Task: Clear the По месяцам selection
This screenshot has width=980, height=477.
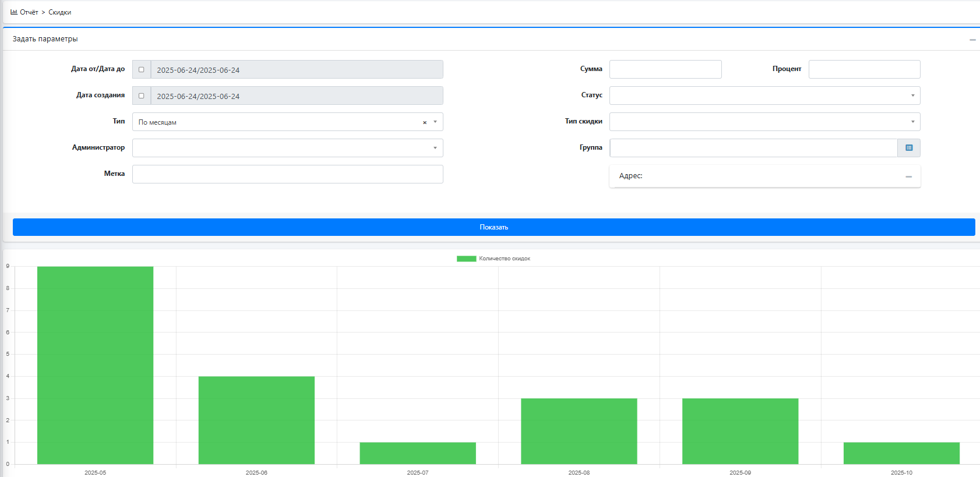Action: pyautogui.click(x=424, y=122)
